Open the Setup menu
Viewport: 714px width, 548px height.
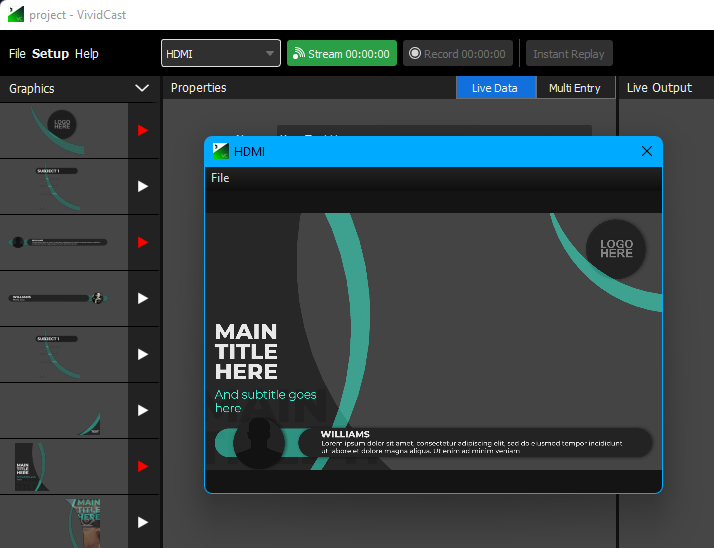[50, 54]
